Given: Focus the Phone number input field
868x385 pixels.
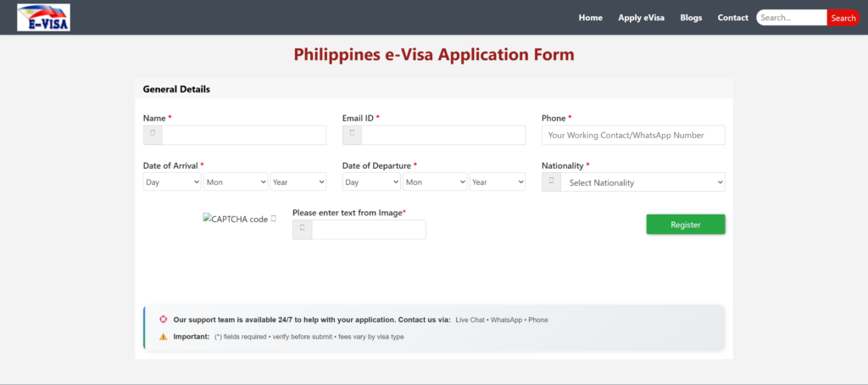Looking at the screenshot, I should coord(633,135).
